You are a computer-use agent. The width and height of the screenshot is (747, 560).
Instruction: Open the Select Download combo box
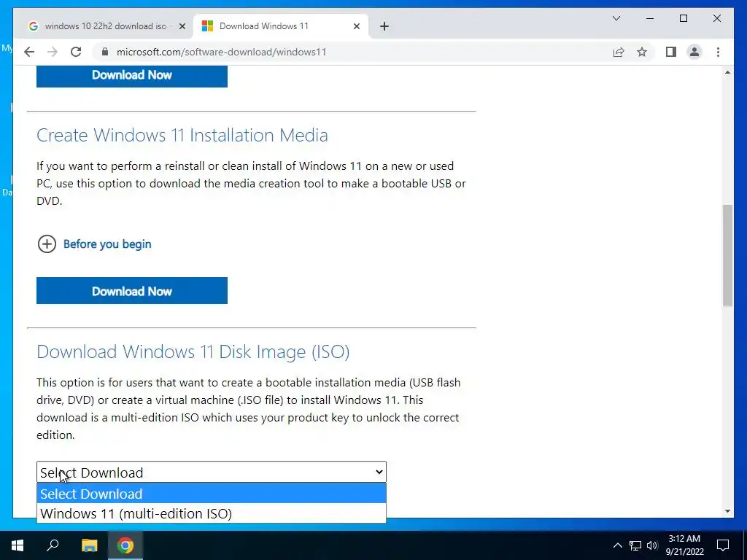point(212,472)
